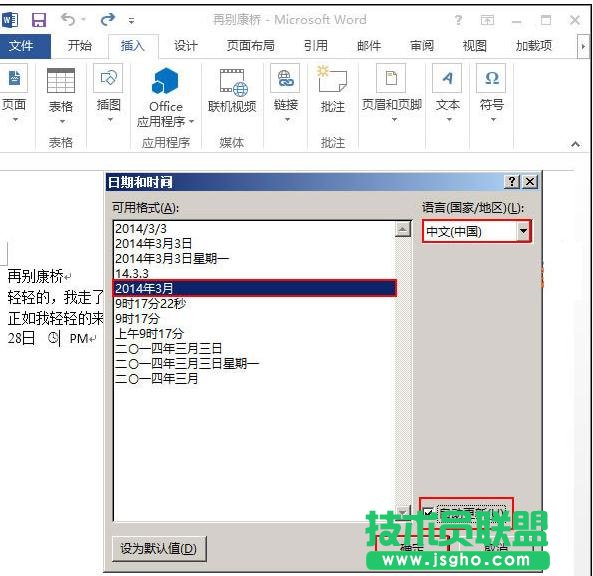593x576 pixels.
Task: Open Word Help question mark
Action: point(458,20)
